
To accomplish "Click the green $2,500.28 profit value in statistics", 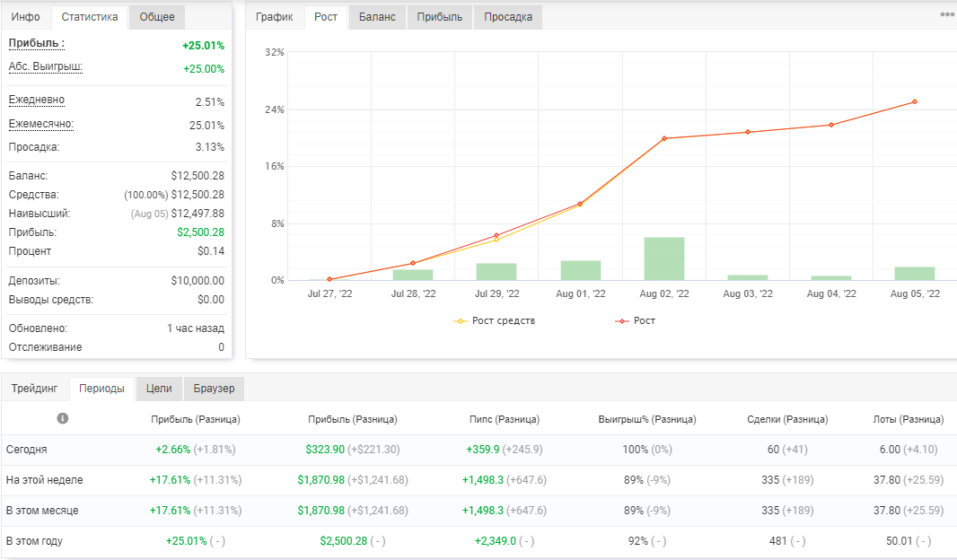I will (x=201, y=232).
